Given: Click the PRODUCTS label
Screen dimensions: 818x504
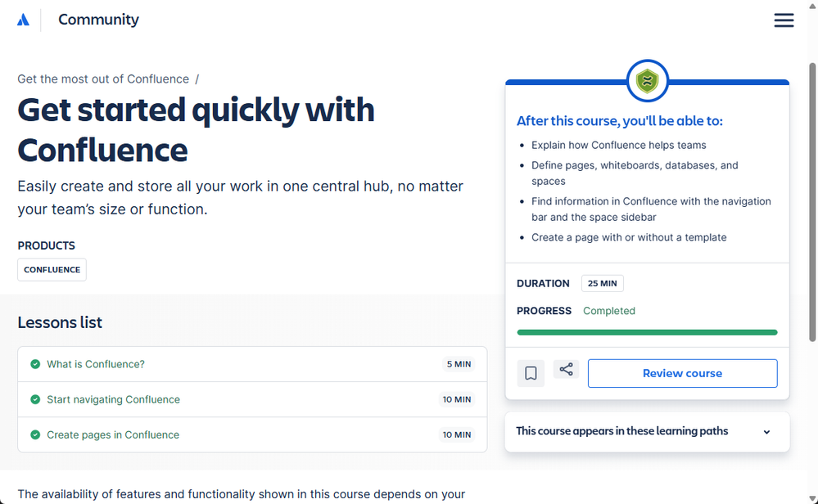Looking at the screenshot, I should (47, 245).
